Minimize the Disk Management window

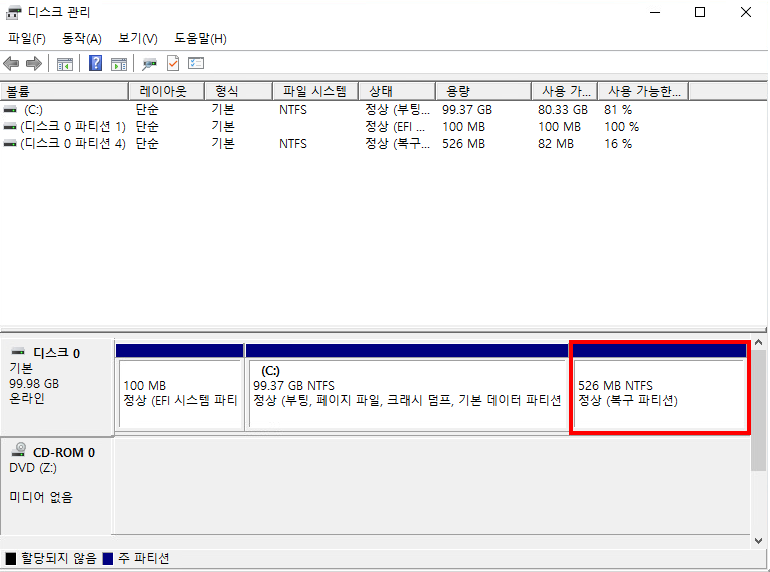[655, 12]
